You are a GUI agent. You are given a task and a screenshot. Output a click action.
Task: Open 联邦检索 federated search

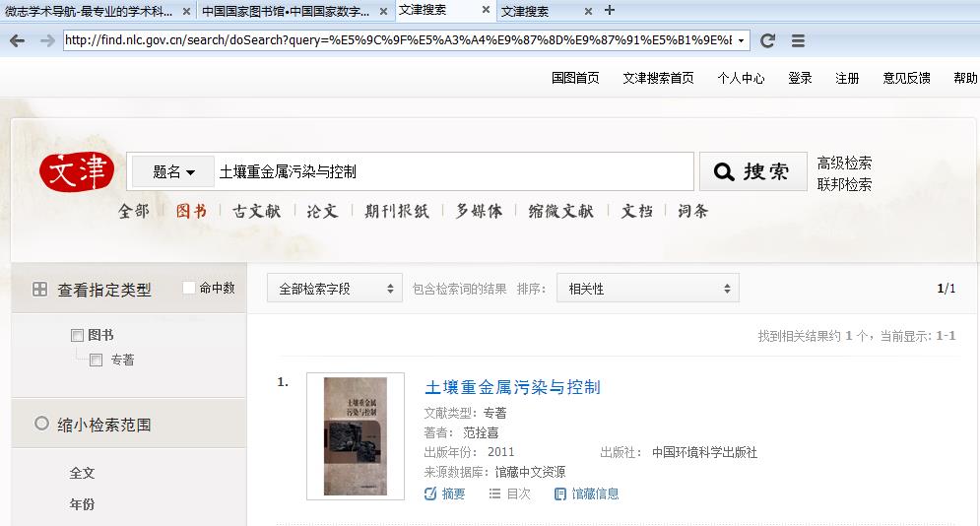click(x=844, y=184)
